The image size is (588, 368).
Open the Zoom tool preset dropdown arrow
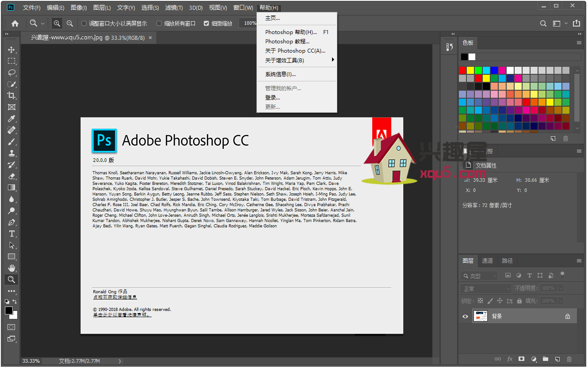[x=43, y=23]
